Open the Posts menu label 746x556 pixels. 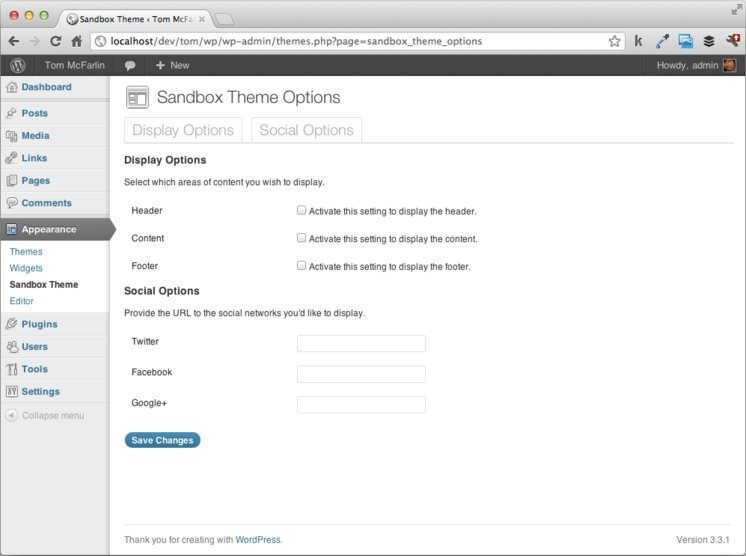point(35,113)
